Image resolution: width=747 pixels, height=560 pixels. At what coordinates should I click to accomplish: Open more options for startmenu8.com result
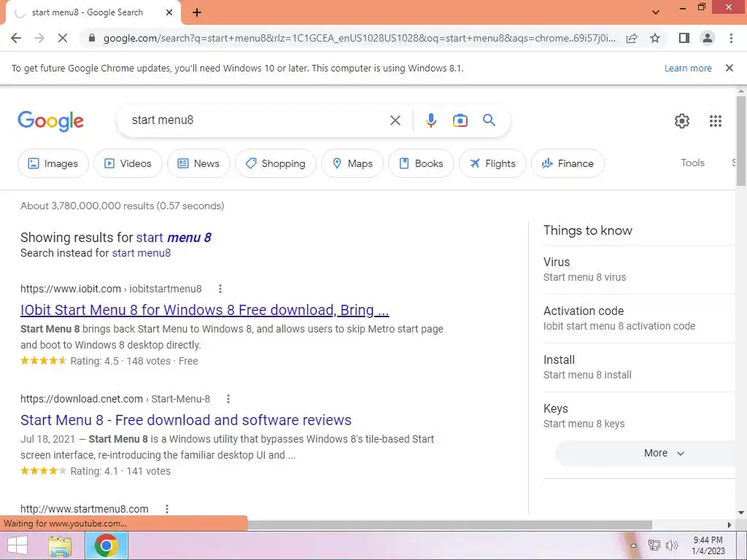coord(167,508)
